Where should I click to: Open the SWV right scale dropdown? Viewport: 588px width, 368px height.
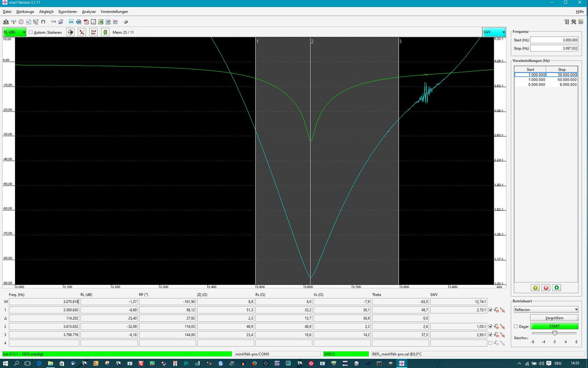point(494,33)
